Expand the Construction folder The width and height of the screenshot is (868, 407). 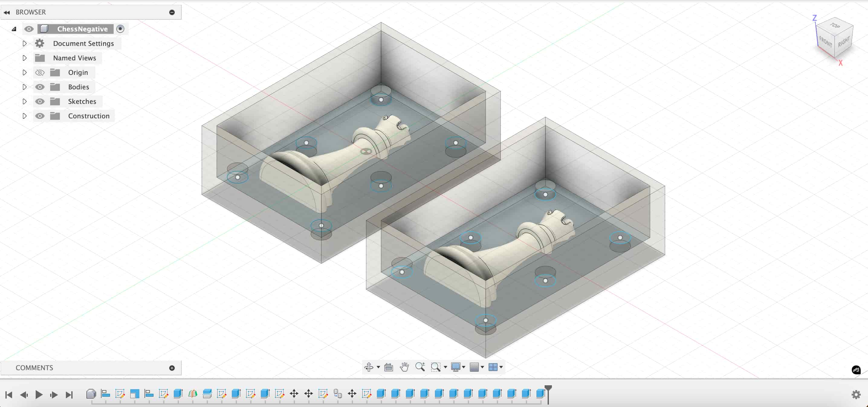pos(24,116)
